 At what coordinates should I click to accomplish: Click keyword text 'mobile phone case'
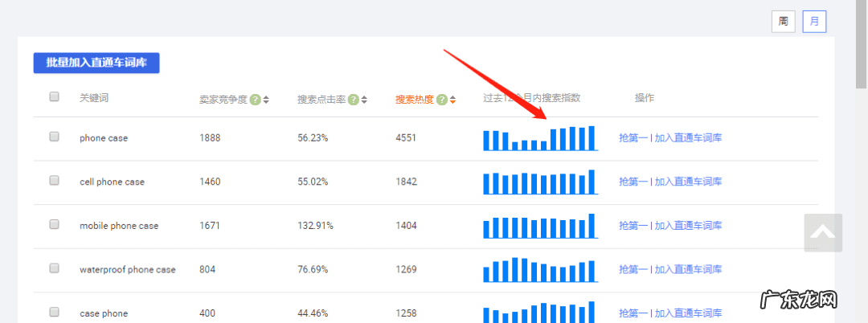tap(119, 226)
